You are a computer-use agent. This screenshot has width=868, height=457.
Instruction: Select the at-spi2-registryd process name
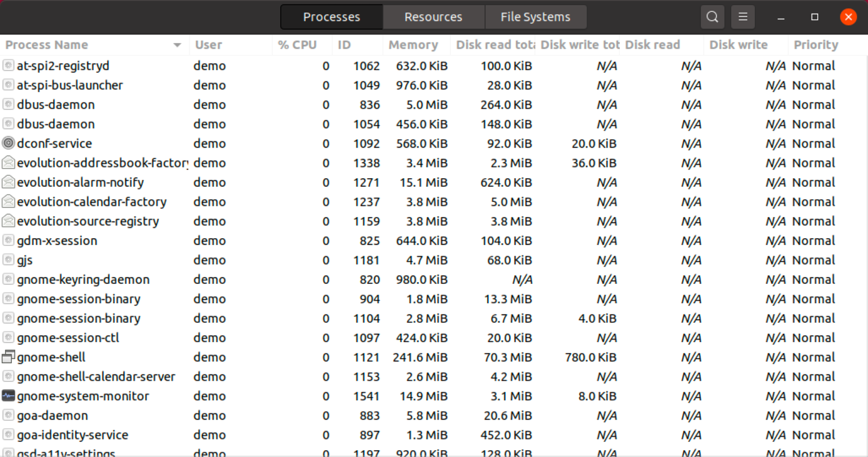[63, 66]
